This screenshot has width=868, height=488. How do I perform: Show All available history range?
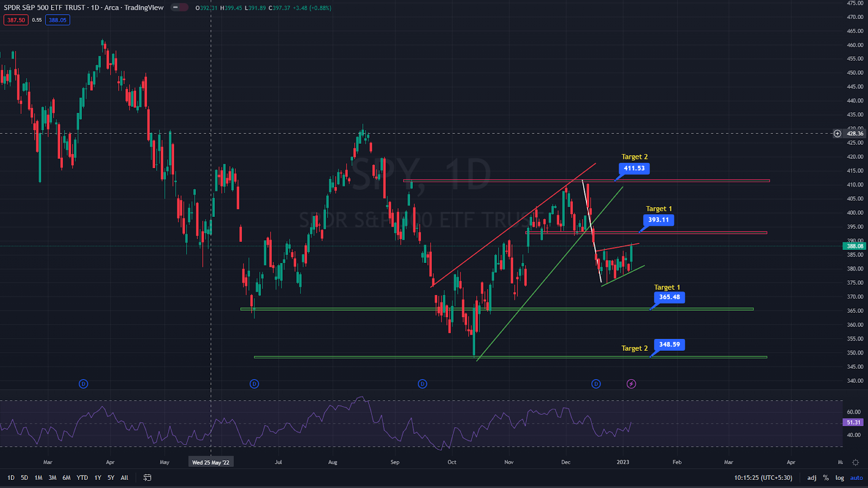tap(125, 478)
